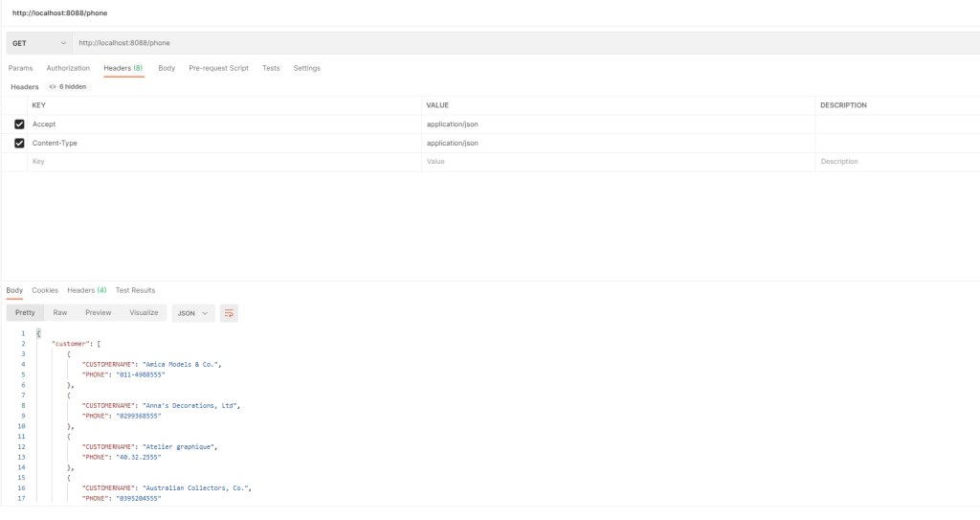Click the wrap lines icon beside JSON
This screenshot has height=520, width=980.
229,313
